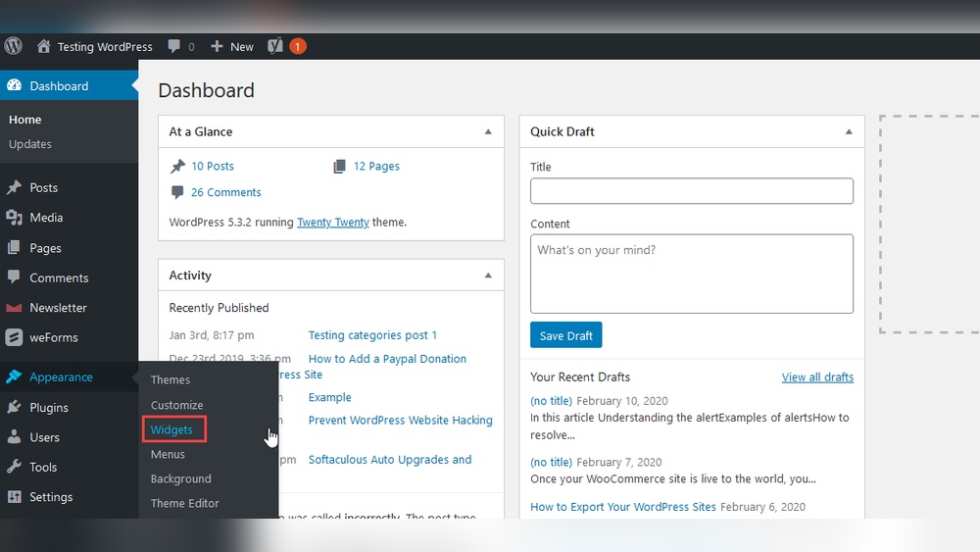The height and width of the screenshot is (552, 980).
Task: Collapse the At a Glance panel
Action: (488, 132)
